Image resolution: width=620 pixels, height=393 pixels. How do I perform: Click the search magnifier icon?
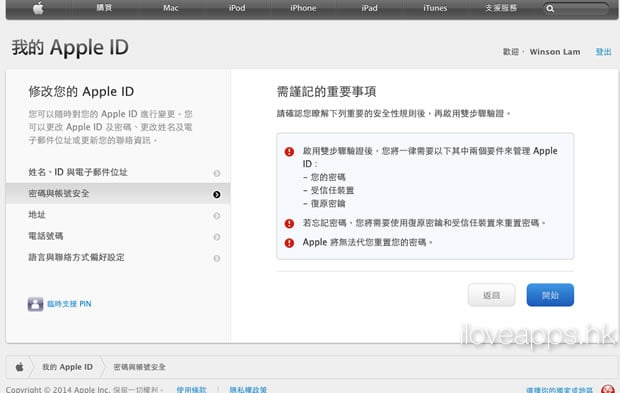point(550,9)
